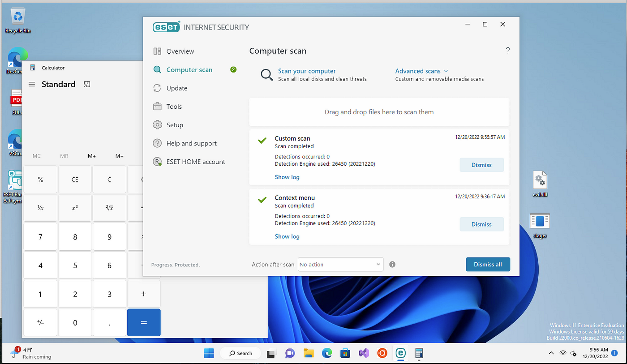Open the Action after scan dropdown

tap(340, 264)
